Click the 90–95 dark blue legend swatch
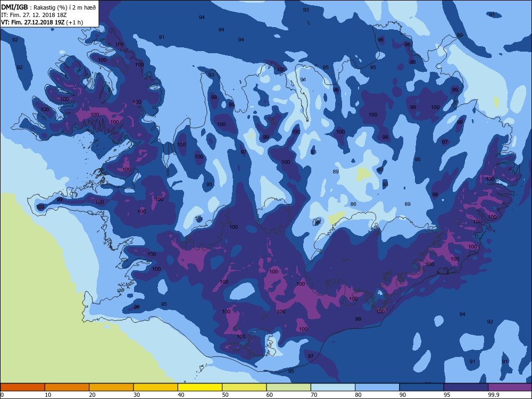The image size is (532, 399). click(422, 387)
